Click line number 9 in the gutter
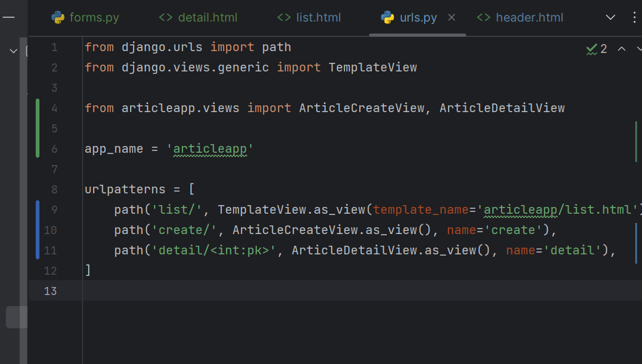This screenshot has width=642, height=364. pyautogui.click(x=54, y=210)
